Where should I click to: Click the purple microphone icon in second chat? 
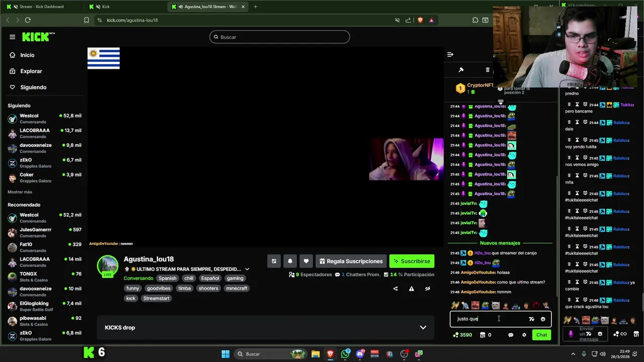571,334
